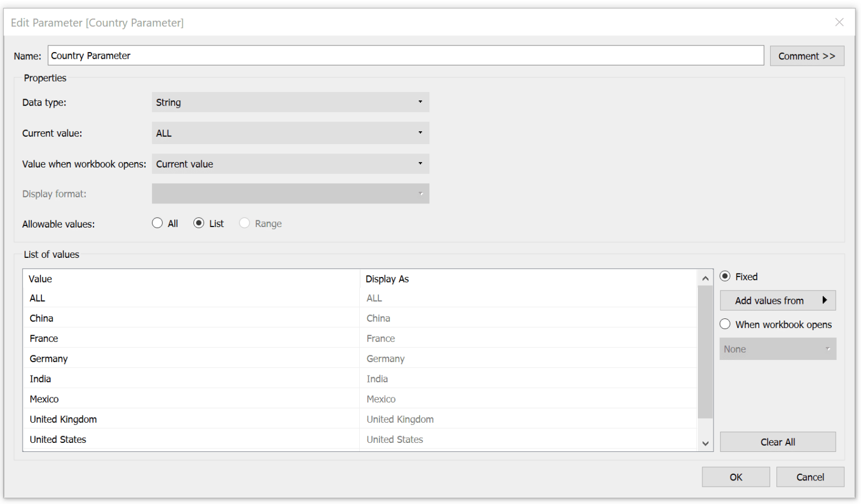Click the scrollbar up arrow
Viewport: 861px width, 504px height.
705,278
